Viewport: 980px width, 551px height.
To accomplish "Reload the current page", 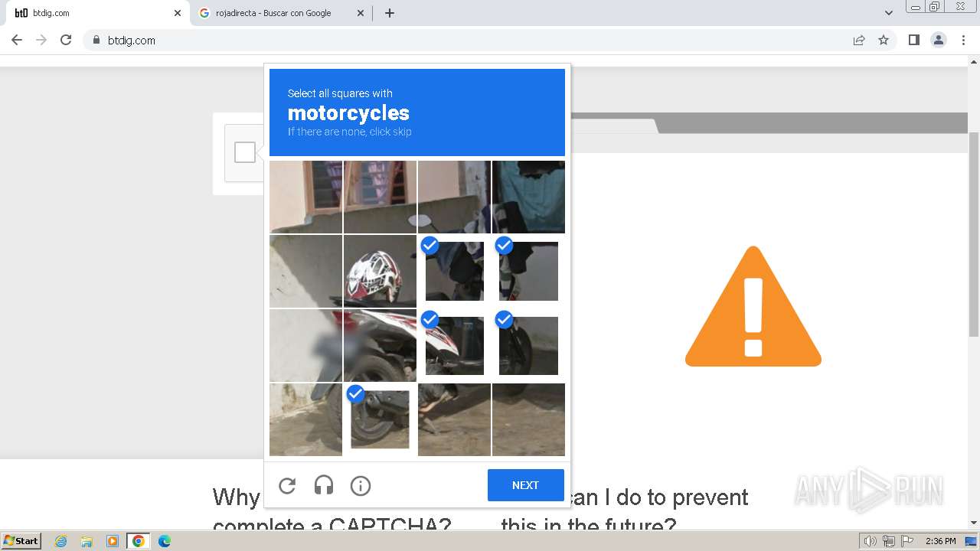I will click(66, 40).
